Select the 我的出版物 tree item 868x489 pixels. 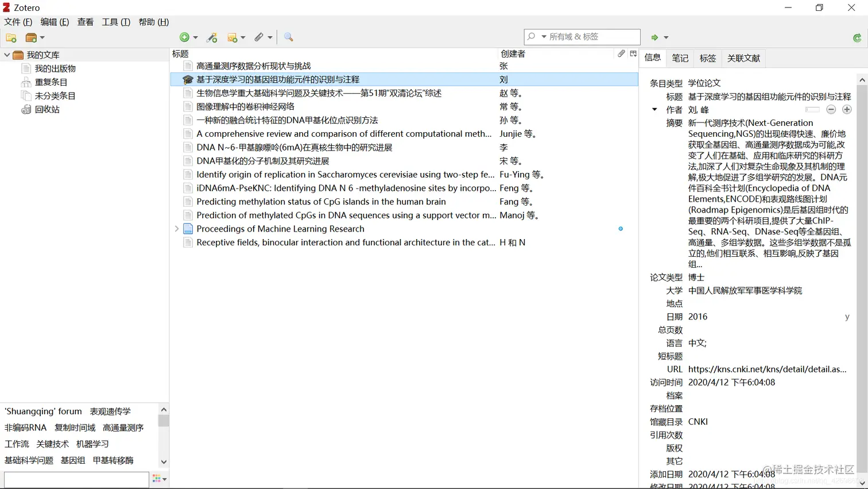pyautogui.click(x=55, y=68)
